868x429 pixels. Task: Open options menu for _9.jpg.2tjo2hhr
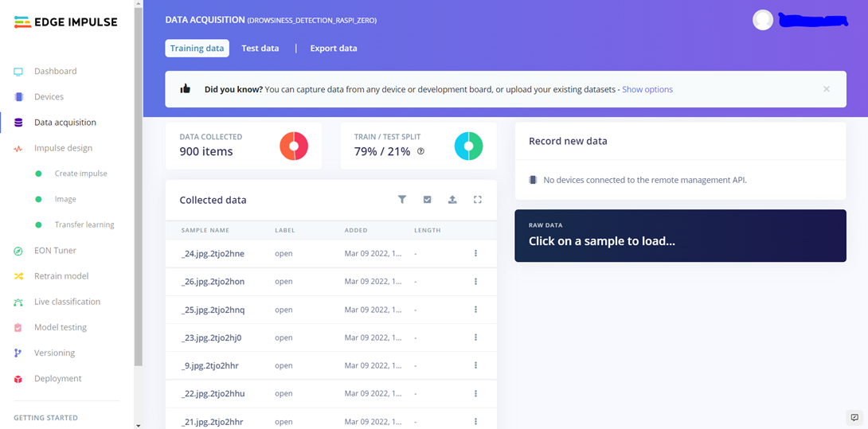[475, 365]
